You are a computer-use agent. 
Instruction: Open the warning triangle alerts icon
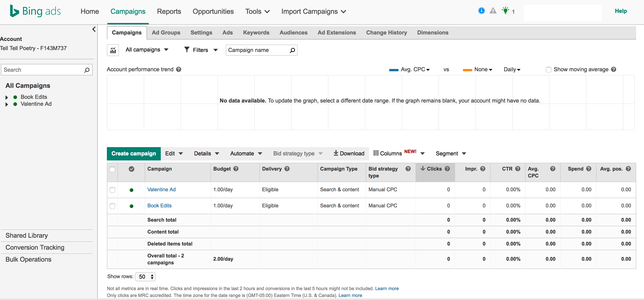click(x=493, y=11)
